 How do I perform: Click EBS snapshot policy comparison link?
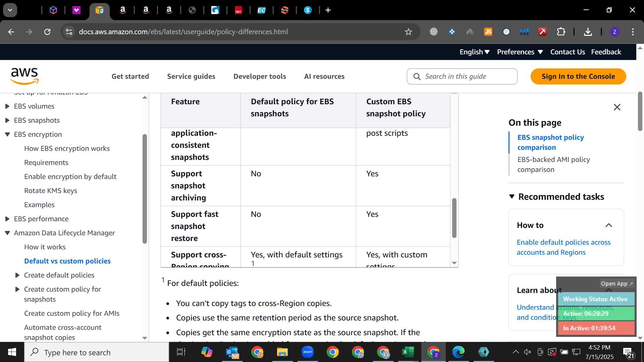point(550,142)
